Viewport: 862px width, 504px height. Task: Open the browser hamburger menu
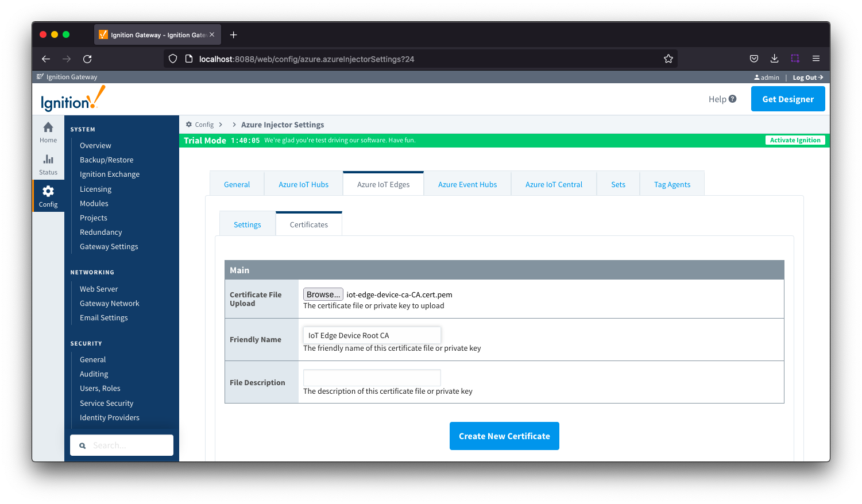(815, 59)
